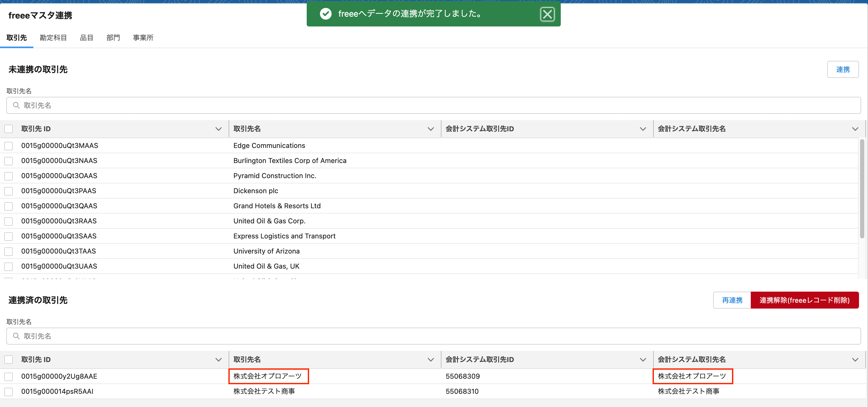Open 取引先 ID column menu in top table

218,129
